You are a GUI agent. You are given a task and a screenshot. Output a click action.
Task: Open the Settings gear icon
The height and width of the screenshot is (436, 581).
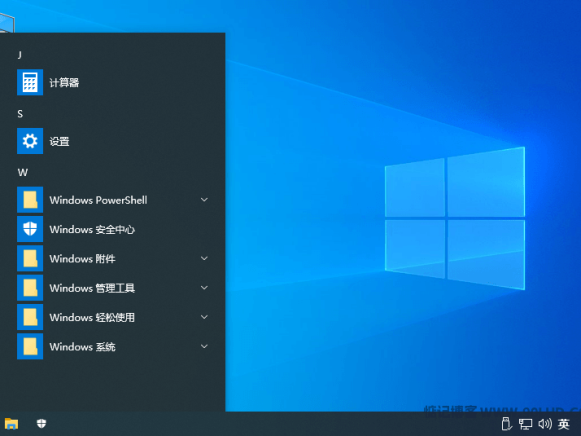pyautogui.click(x=30, y=141)
